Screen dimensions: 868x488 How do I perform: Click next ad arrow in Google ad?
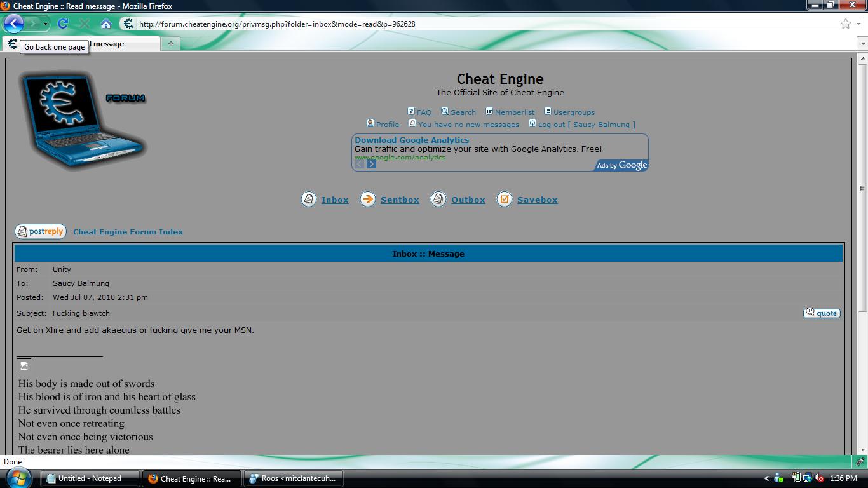pyautogui.click(x=371, y=164)
